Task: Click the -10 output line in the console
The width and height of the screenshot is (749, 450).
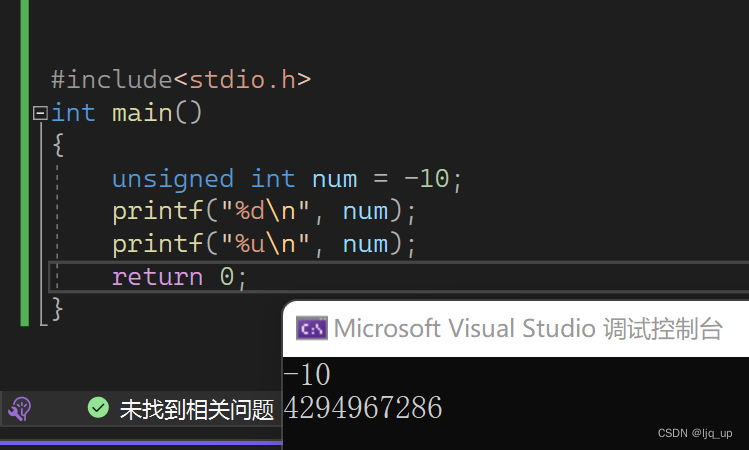Action: pyautogui.click(x=307, y=375)
